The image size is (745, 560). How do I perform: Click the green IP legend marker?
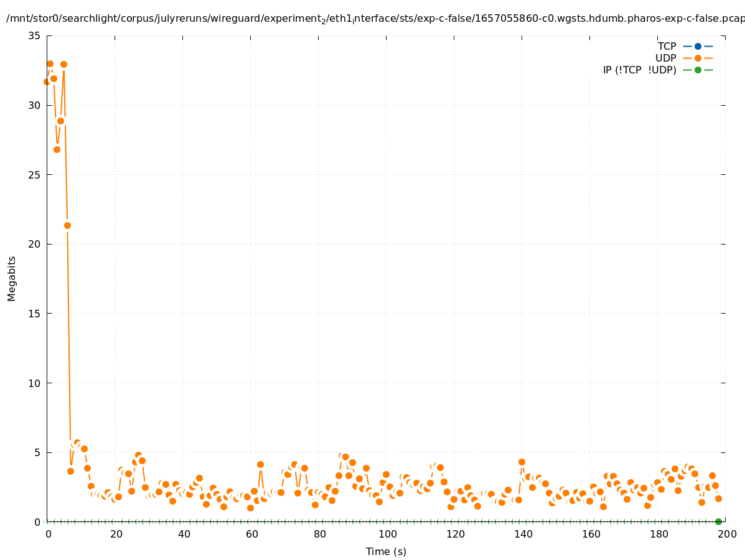[698, 70]
